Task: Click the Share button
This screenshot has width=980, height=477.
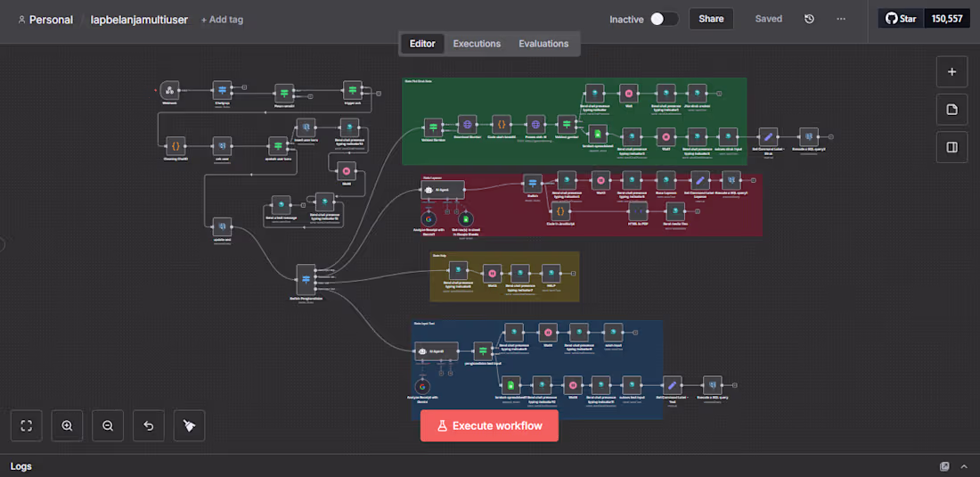Action: pyautogui.click(x=711, y=19)
